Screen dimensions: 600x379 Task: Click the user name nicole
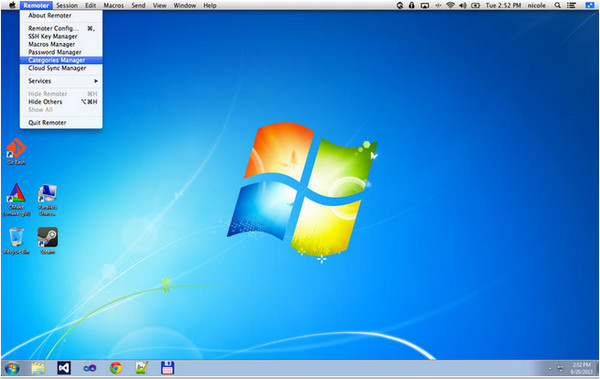(537, 5)
